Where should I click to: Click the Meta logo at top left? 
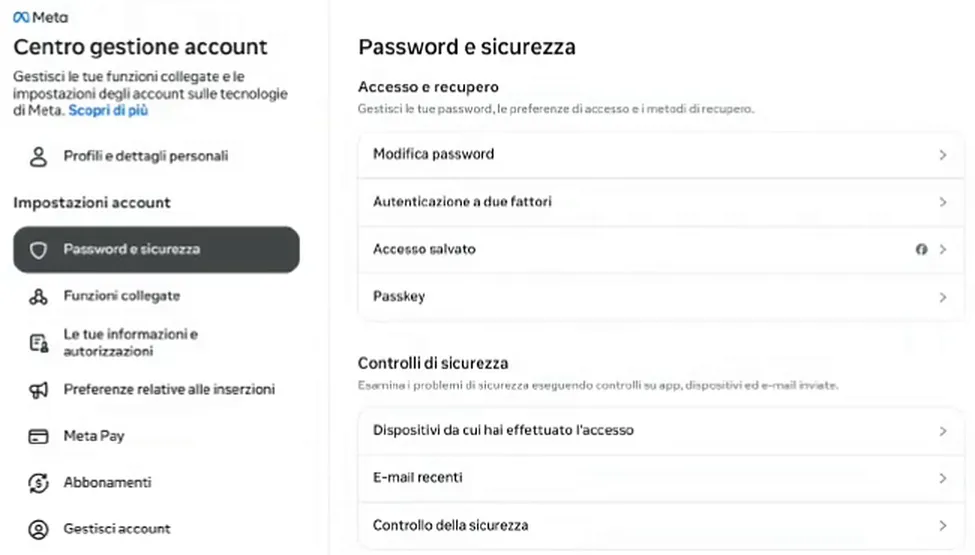[40, 17]
